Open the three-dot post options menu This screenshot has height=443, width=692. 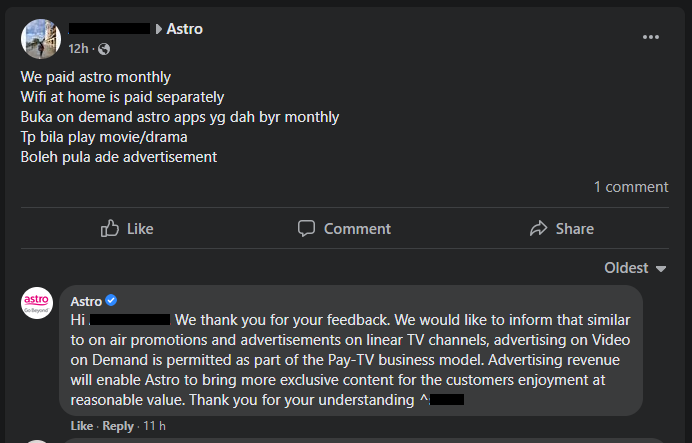pyautogui.click(x=650, y=37)
